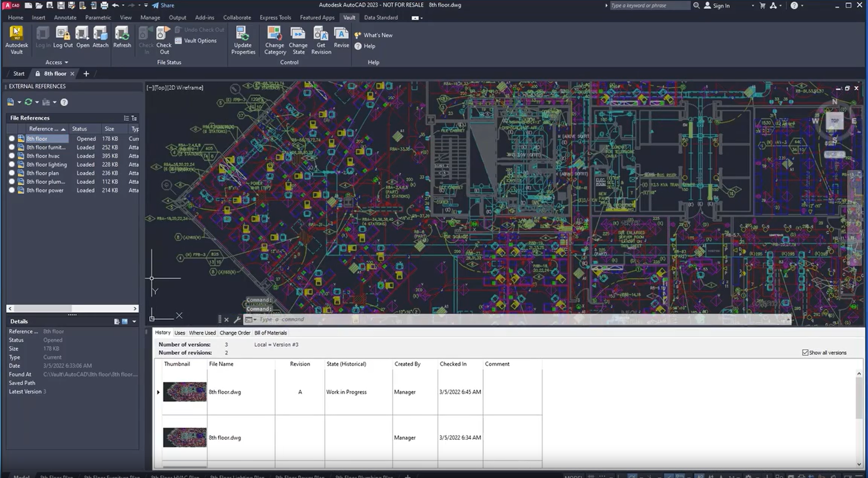Open Vault Options

click(196, 41)
